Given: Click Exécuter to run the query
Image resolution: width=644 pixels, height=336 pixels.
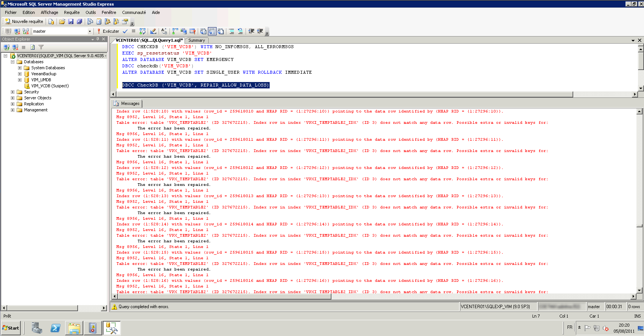Looking at the screenshot, I should click(x=108, y=31).
